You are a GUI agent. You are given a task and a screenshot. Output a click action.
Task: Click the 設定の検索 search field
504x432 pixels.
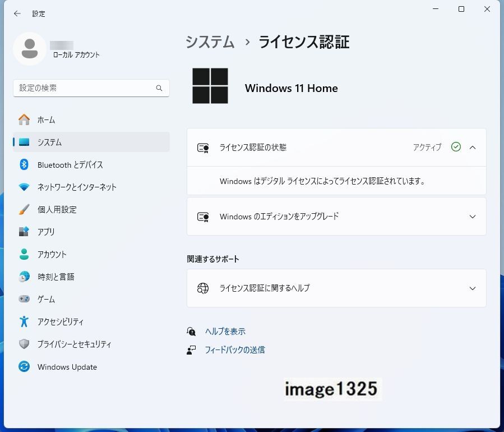click(91, 88)
